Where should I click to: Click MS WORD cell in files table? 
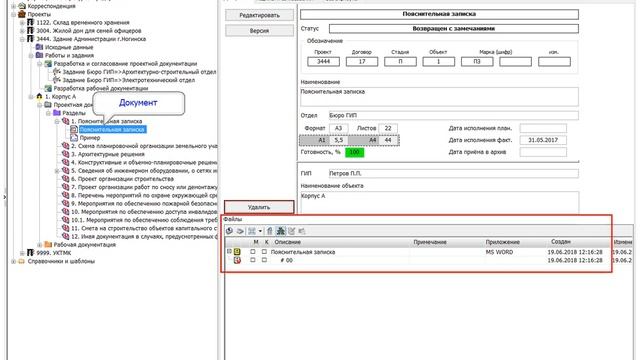499,252
